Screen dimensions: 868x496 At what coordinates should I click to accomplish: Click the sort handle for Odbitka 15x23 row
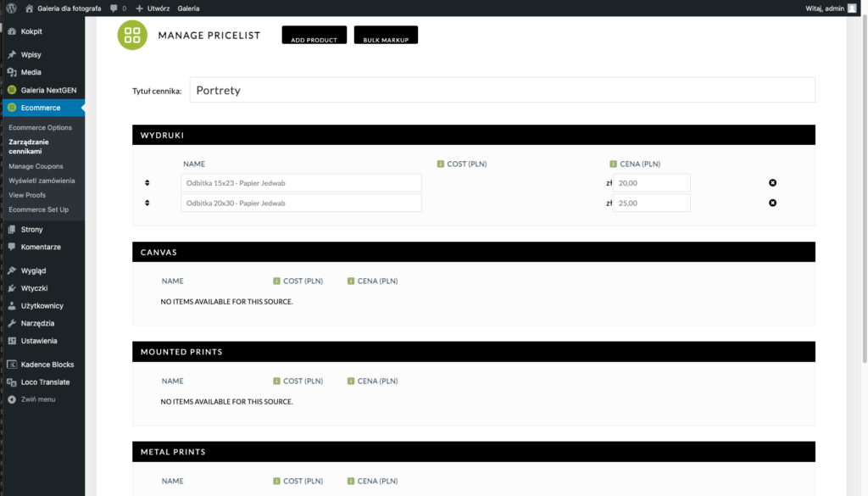pyautogui.click(x=147, y=183)
